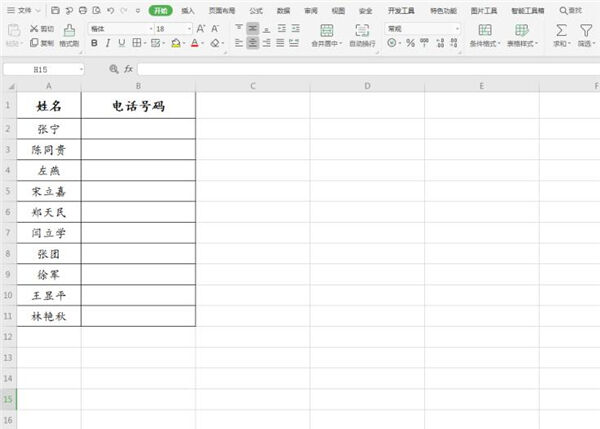Screen dimensions: 600x429
Task: Click the Find (查找) search button
Action: [x=571, y=11]
